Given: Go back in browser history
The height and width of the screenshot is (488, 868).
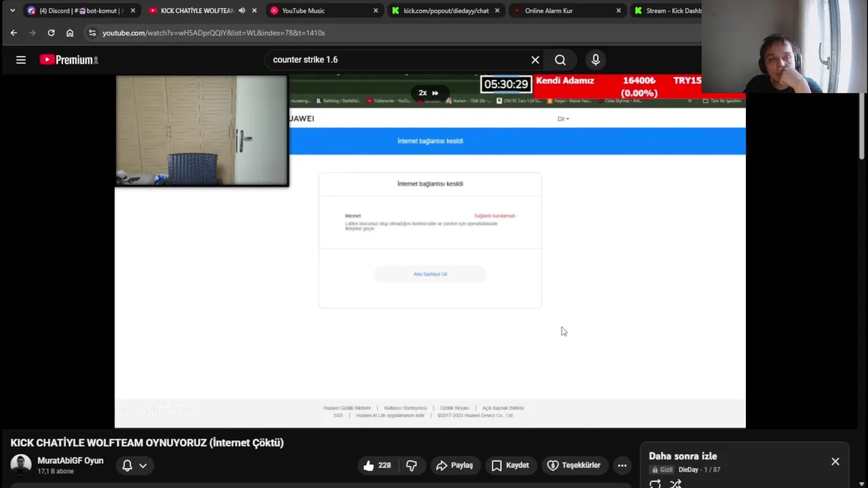Looking at the screenshot, I should (14, 33).
